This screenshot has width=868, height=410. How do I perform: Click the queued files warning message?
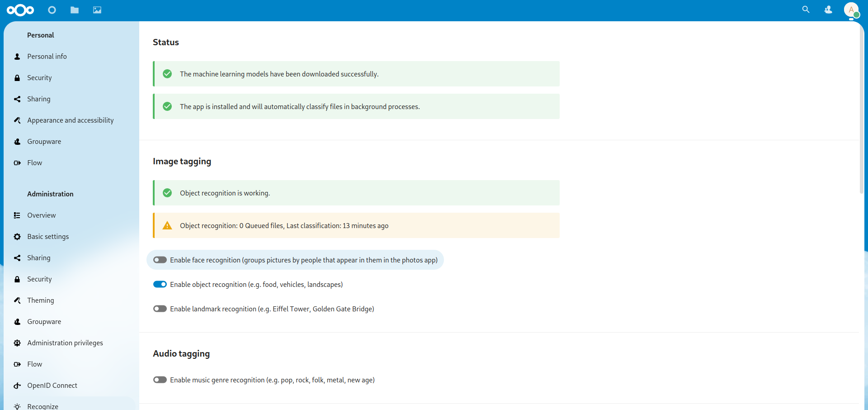(356, 225)
